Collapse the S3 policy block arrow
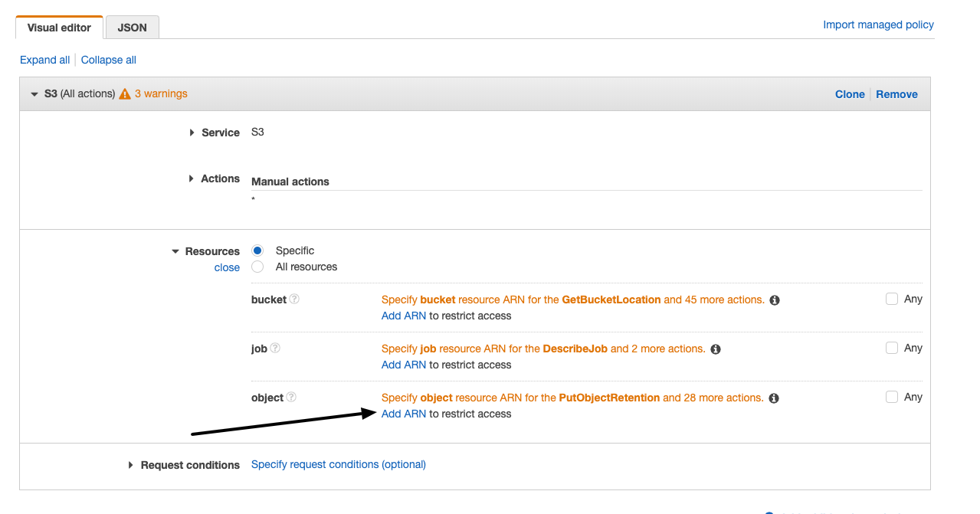980x514 pixels. pos(34,94)
